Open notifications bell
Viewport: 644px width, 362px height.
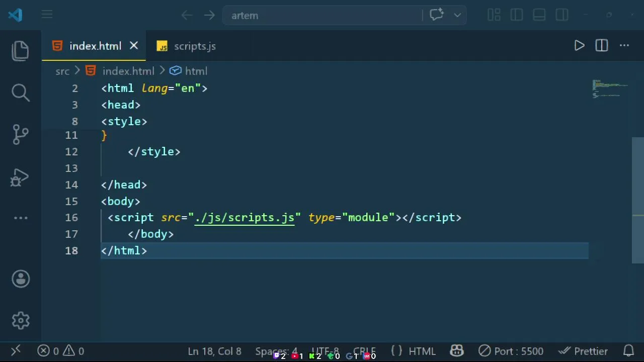tap(628, 351)
